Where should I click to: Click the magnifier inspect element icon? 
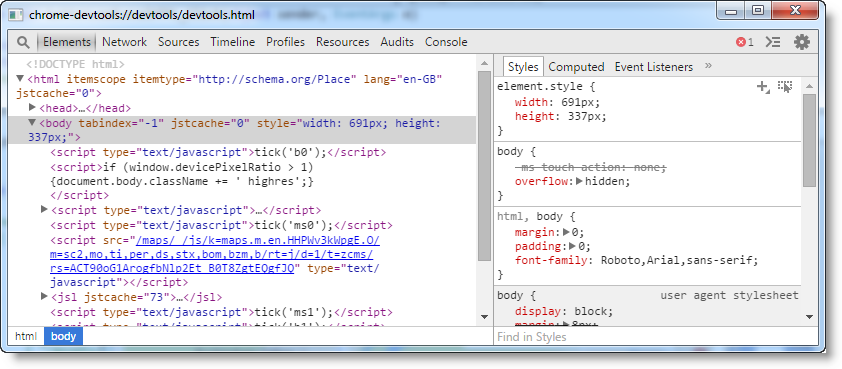point(23,42)
